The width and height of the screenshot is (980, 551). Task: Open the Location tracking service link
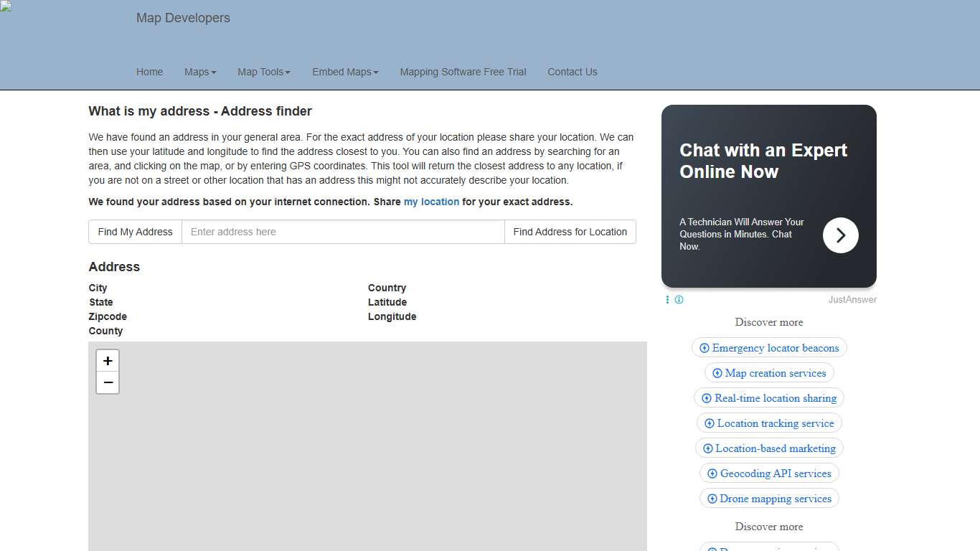point(769,423)
